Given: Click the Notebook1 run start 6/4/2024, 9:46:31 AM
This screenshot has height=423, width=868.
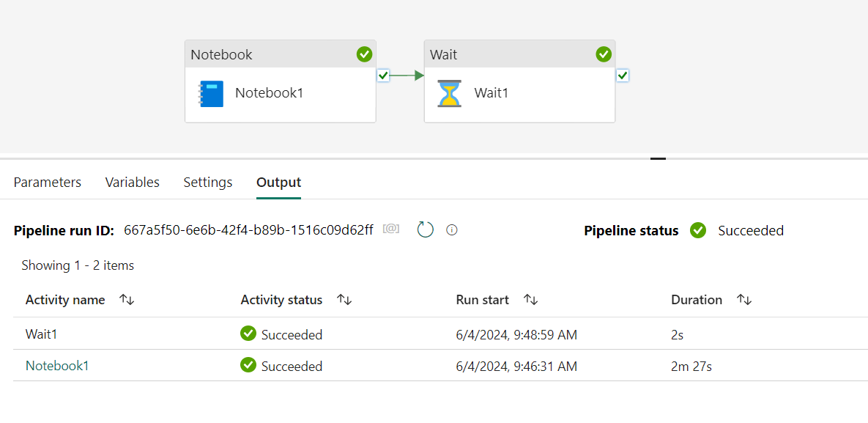Looking at the screenshot, I should click(516, 366).
